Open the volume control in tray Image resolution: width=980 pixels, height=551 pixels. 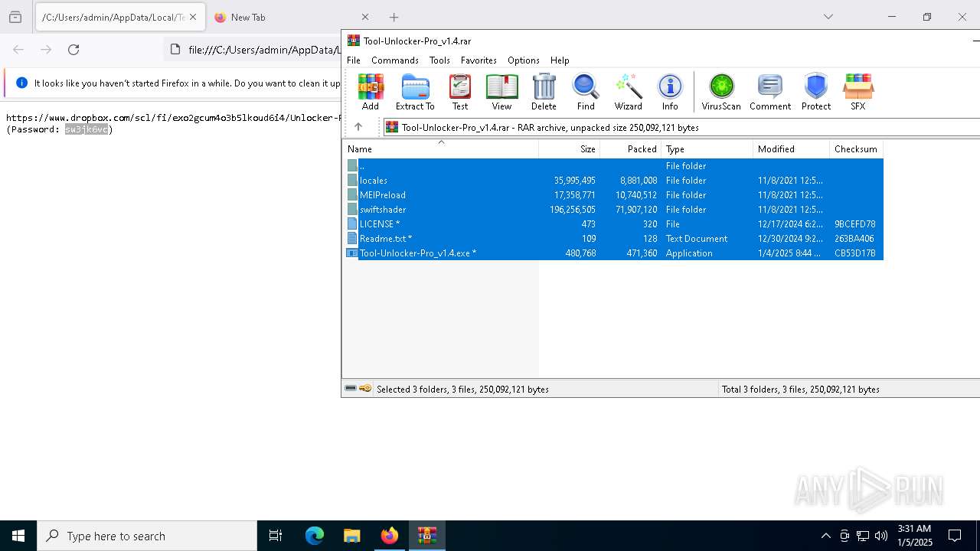pos(881,536)
